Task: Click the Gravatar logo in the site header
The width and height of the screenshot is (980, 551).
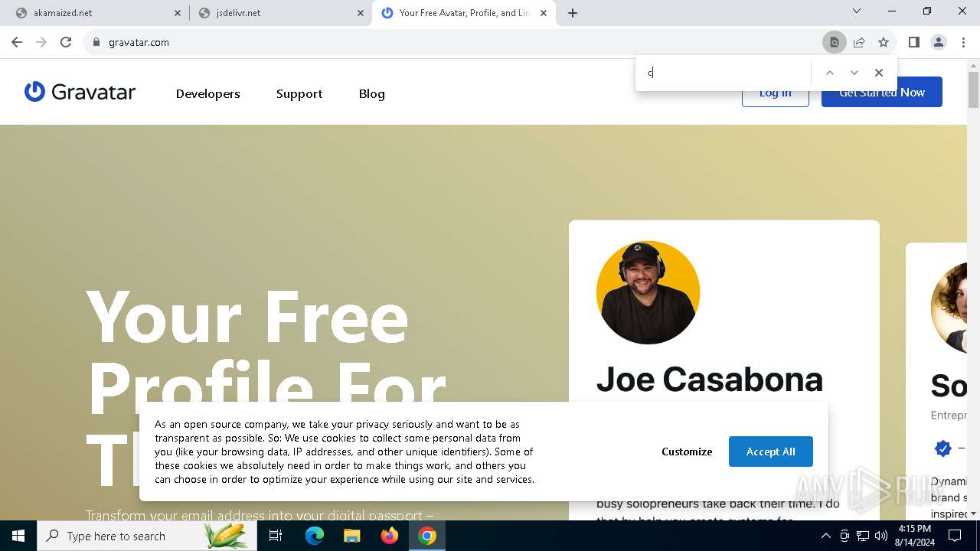Action: coord(80,93)
